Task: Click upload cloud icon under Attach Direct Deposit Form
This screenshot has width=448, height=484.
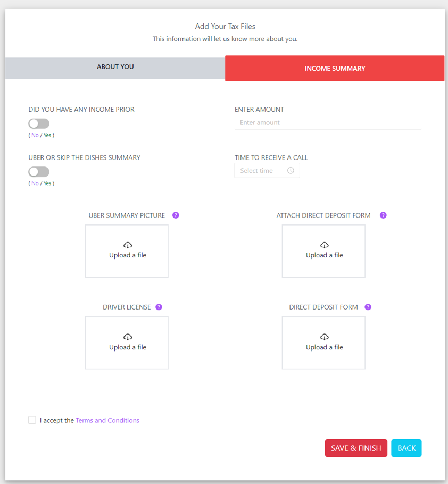Action: [324, 245]
